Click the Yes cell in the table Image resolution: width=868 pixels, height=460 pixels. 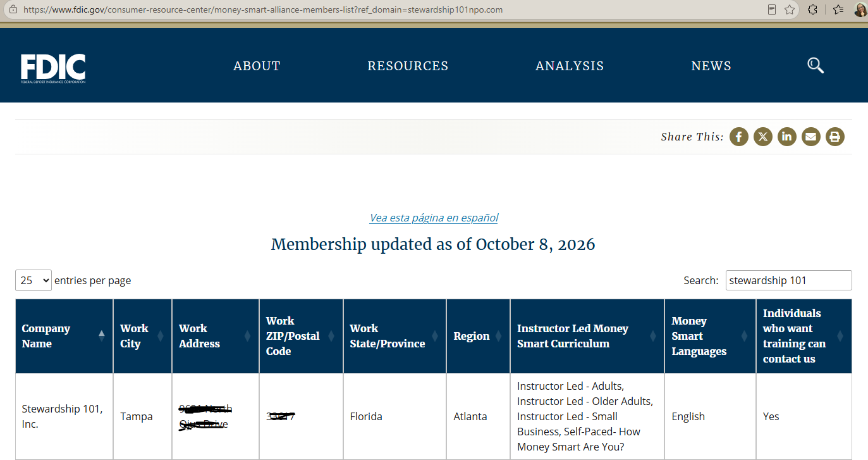coord(804,416)
